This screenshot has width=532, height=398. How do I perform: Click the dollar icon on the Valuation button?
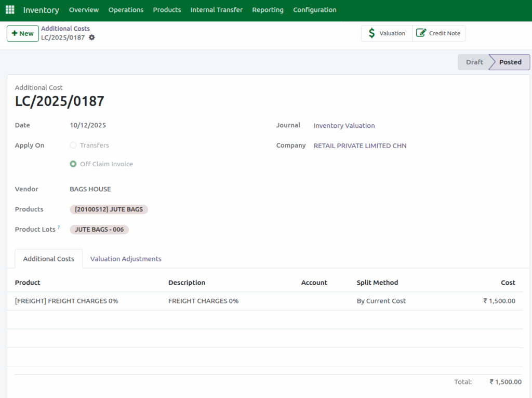click(372, 33)
